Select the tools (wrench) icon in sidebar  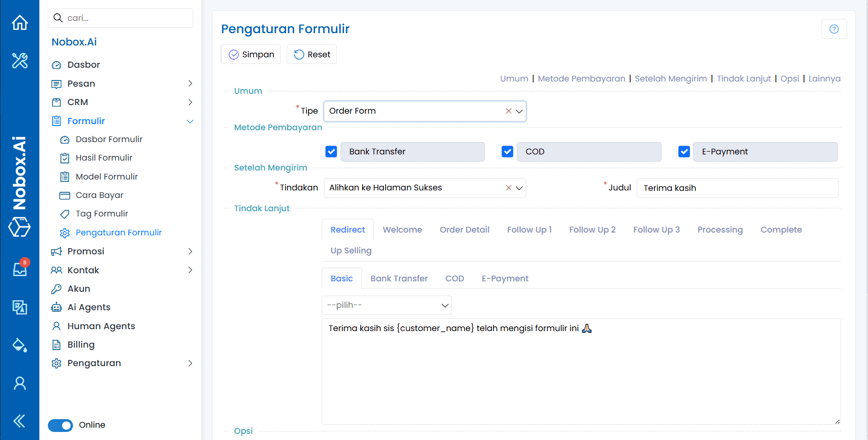pyautogui.click(x=19, y=61)
